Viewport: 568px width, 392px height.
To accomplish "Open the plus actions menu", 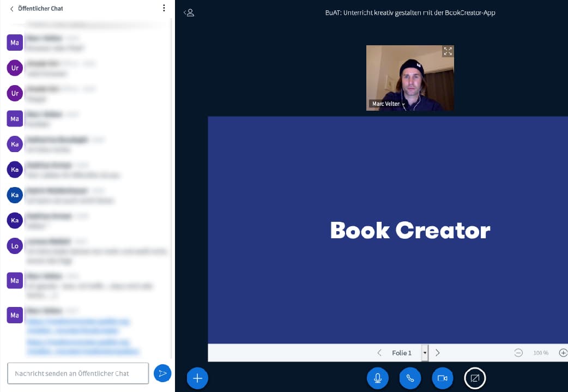I will click(197, 378).
